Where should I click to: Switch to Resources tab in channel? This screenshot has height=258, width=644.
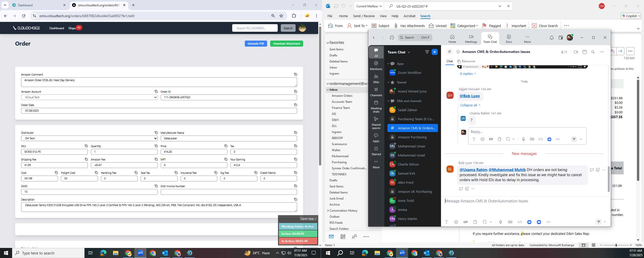coord(466,61)
